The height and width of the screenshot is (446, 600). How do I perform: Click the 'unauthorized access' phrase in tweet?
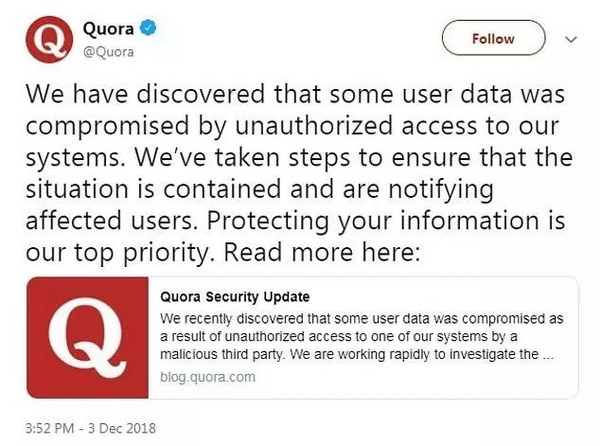click(x=356, y=126)
